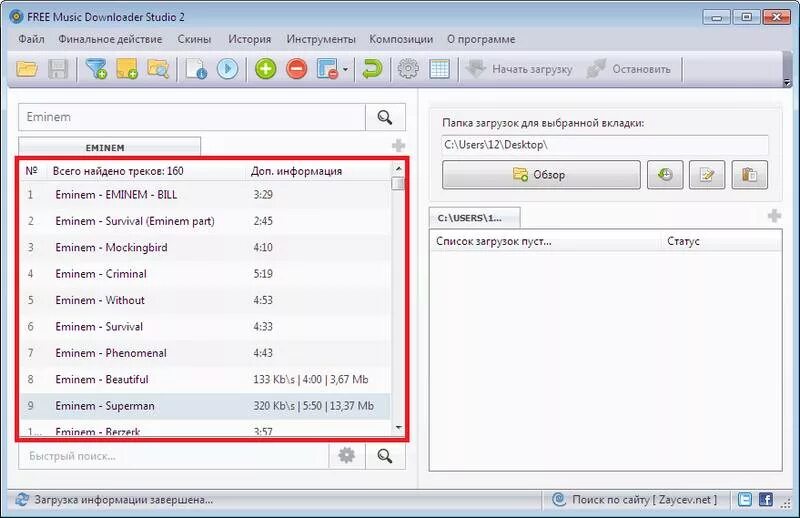
Task: Select track Eminem - Without
Action: pyautogui.click(x=205, y=300)
